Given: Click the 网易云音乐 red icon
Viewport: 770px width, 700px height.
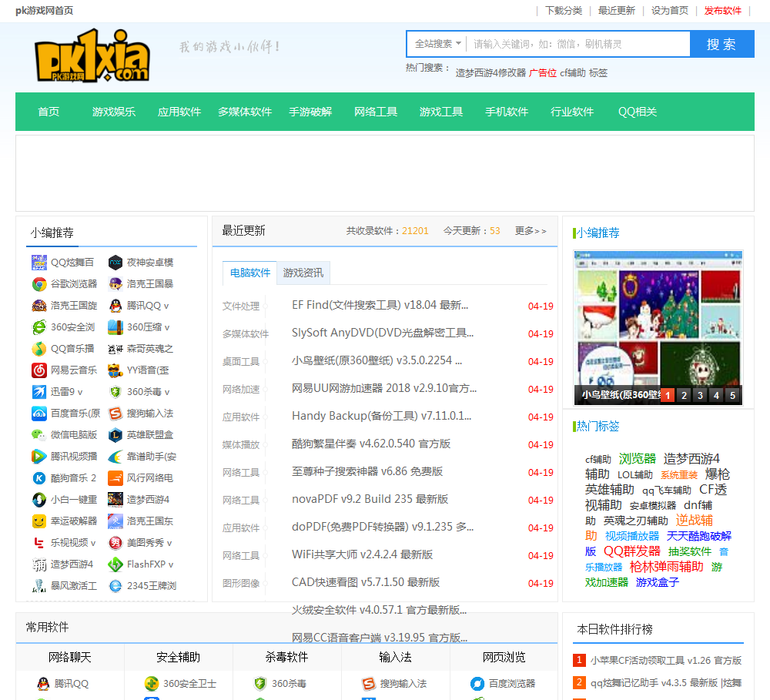Looking at the screenshot, I should (38, 370).
